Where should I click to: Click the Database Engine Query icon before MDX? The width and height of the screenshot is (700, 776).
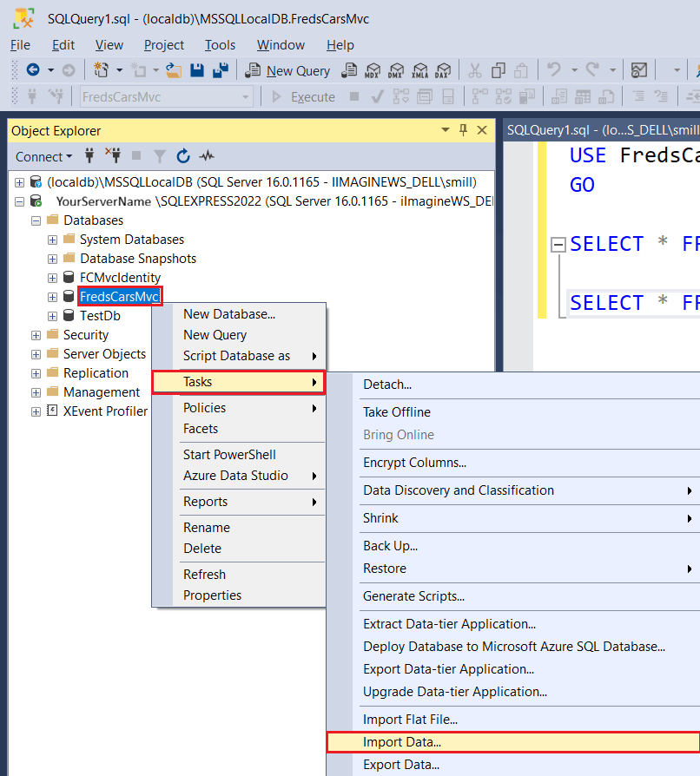click(x=349, y=70)
